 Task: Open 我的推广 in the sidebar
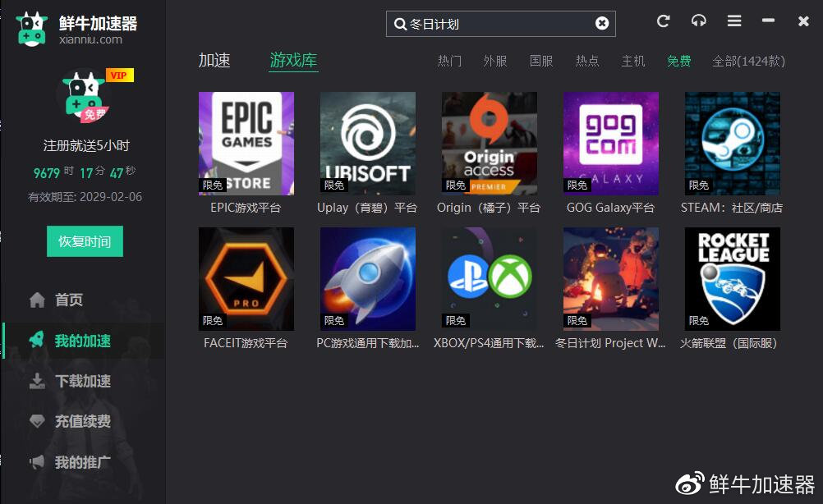[83, 462]
